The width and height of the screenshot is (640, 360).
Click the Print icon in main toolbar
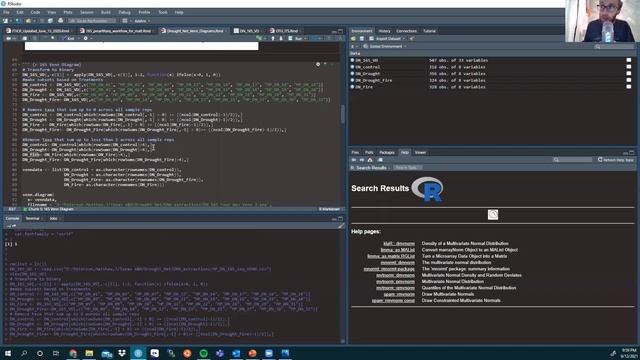(61, 21)
